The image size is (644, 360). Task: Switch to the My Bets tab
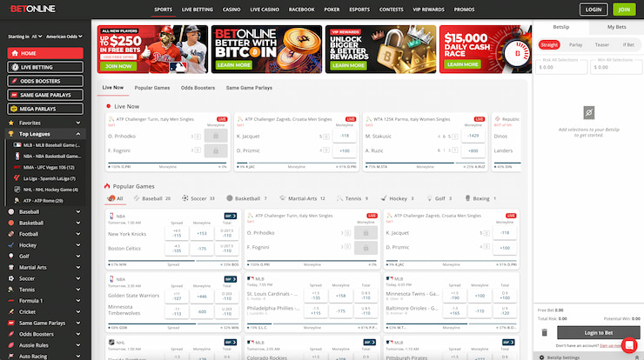(x=615, y=28)
